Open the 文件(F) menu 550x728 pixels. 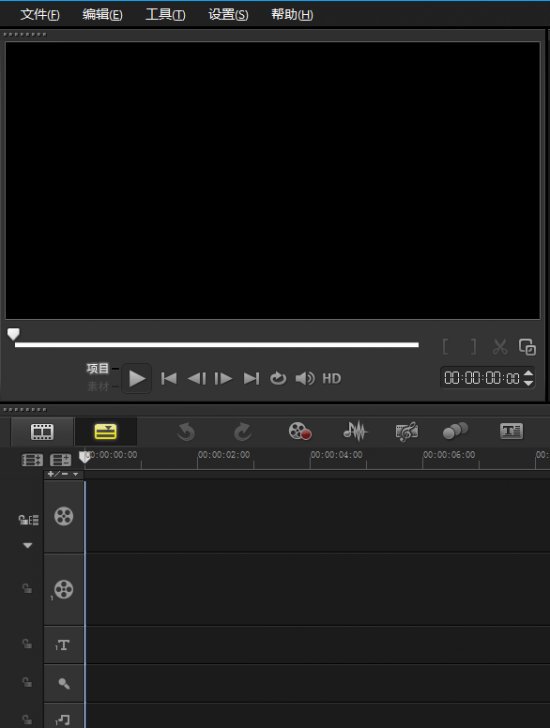pyautogui.click(x=40, y=14)
